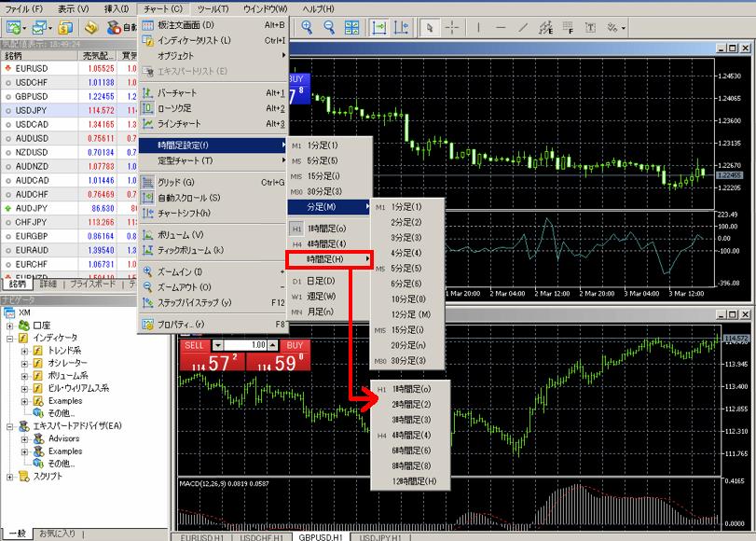
Task: Increase volume with the up arrow
Action: tap(273, 345)
